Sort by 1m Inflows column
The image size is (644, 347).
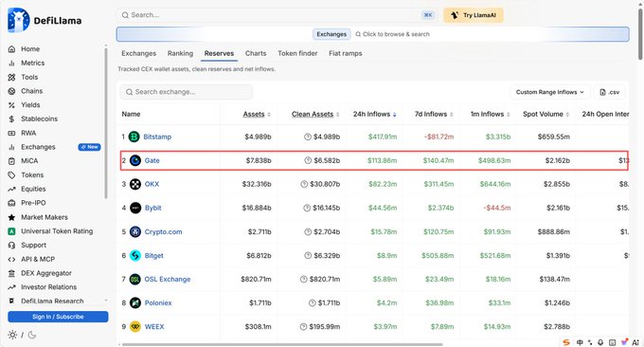point(491,115)
